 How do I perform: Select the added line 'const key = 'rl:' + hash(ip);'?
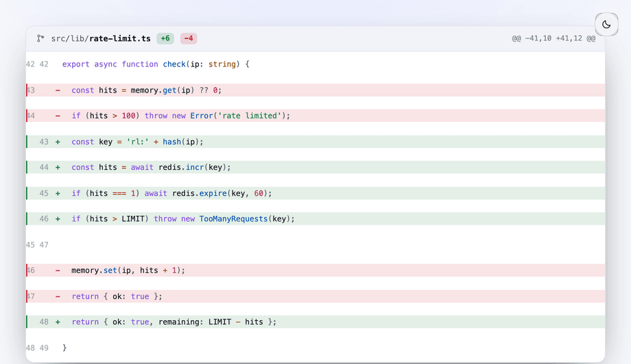(315, 142)
